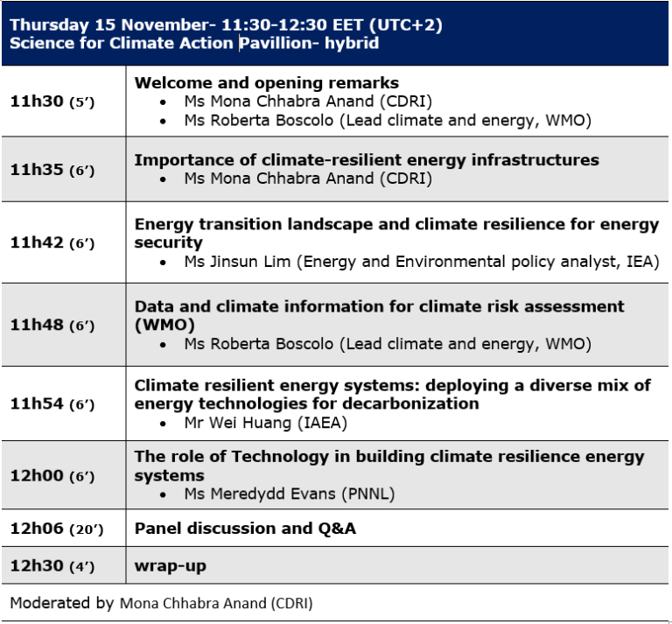
Task: Click the Energy transition landscape session title
Action: point(395,233)
